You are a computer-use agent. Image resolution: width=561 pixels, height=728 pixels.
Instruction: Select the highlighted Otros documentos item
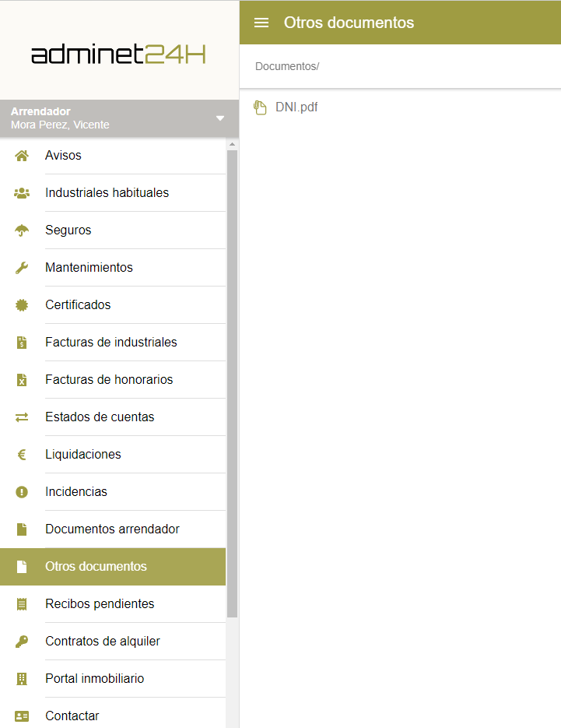point(113,566)
